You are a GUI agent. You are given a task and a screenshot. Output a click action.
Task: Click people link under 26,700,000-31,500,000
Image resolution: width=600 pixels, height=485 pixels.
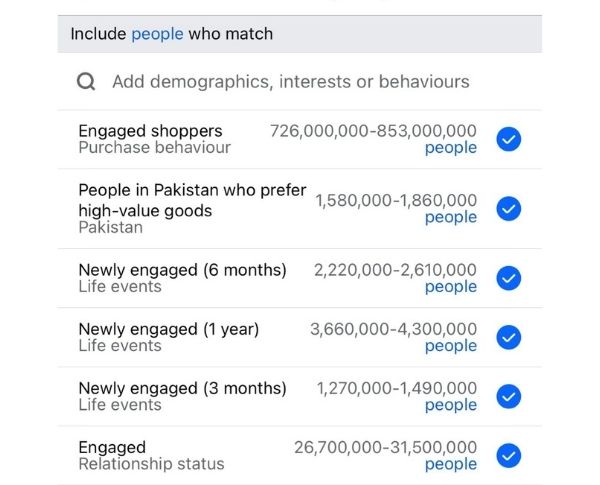coord(451,465)
